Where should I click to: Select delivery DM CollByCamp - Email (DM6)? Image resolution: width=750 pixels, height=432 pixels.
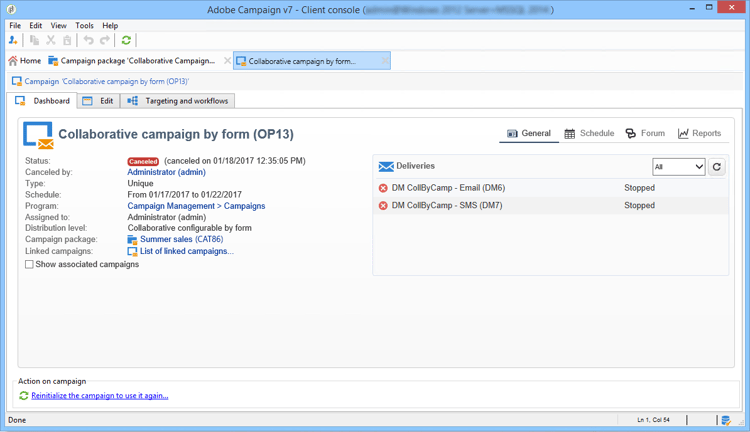pos(448,188)
